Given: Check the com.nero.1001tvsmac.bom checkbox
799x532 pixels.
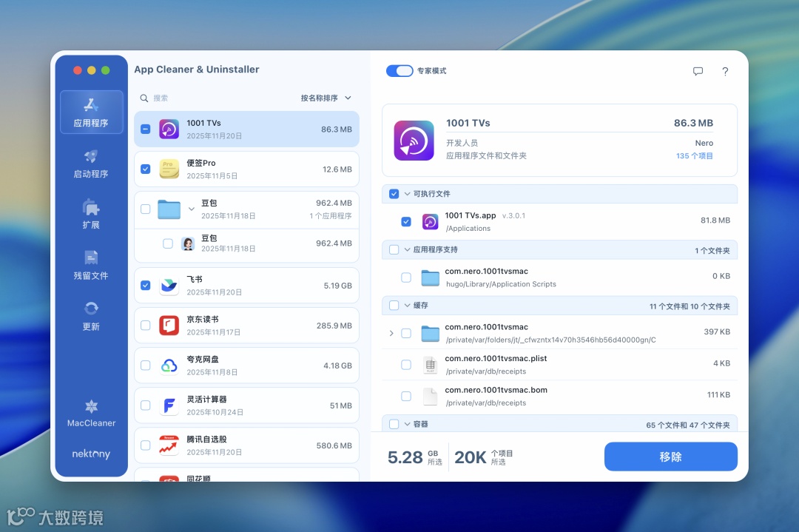Looking at the screenshot, I should (x=406, y=396).
